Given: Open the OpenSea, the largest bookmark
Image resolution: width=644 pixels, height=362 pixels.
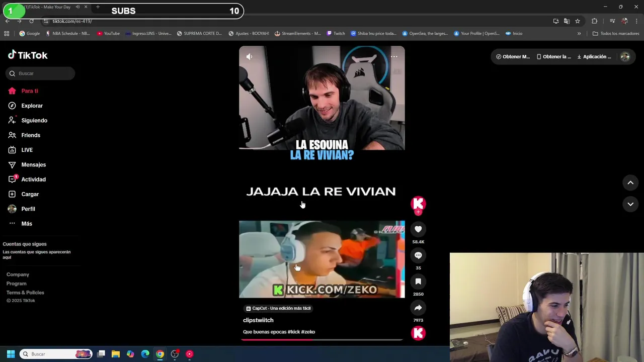Looking at the screenshot, I should click(425, 34).
